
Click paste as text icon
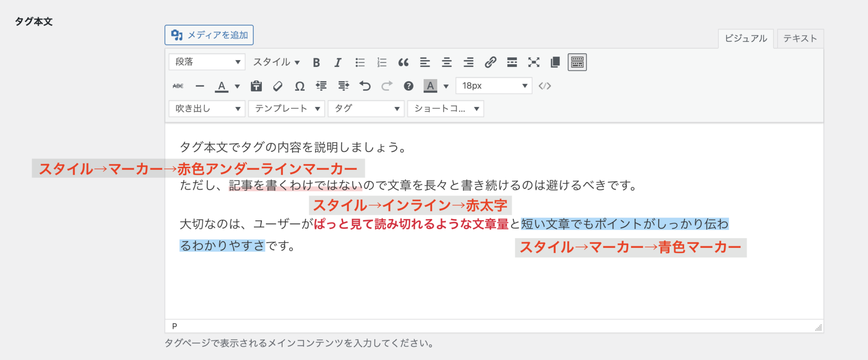[x=256, y=86]
